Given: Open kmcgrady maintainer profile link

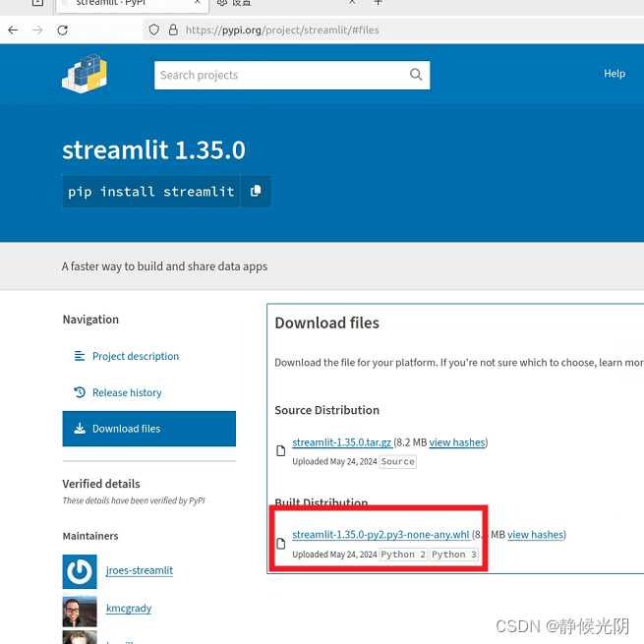Looking at the screenshot, I should click(x=129, y=608).
